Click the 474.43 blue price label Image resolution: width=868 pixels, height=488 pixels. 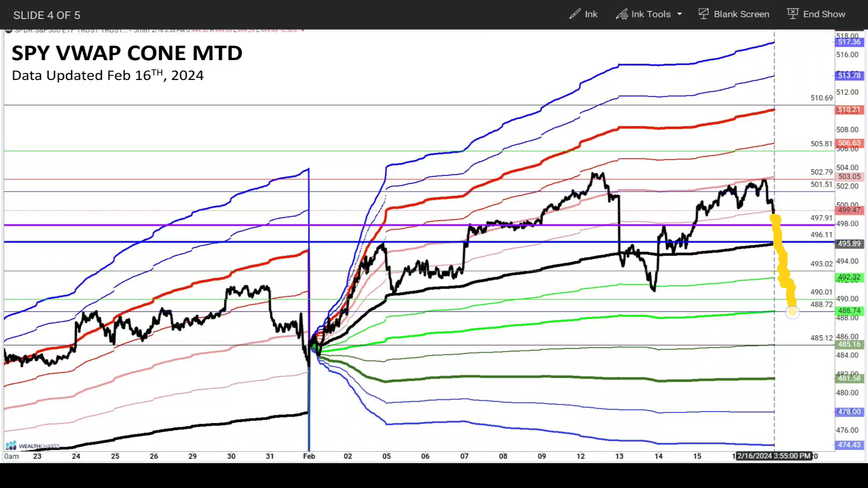coord(849,445)
